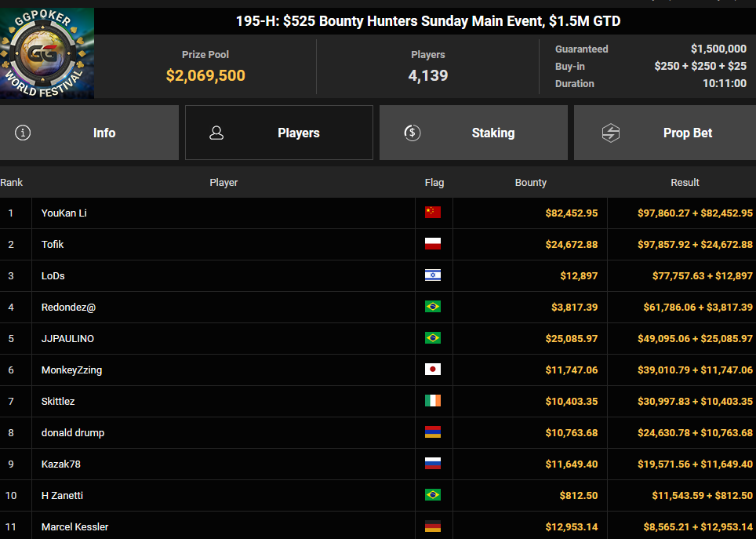Sort by the Bounty column header

coord(530,182)
